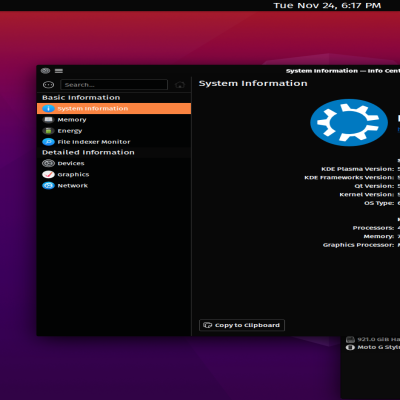This screenshot has width=400, height=400.
Task: Click the drive icon beside 921.0 GiB entry
Action: point(350,339)
